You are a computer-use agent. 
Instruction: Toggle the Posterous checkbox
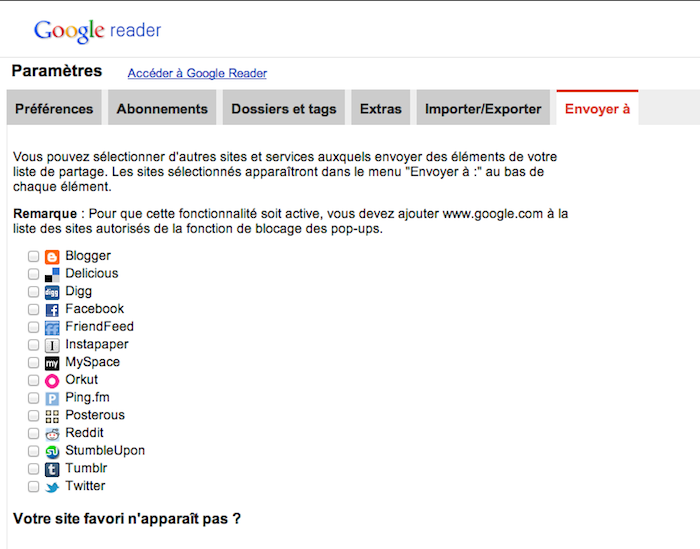click(34, 416)
